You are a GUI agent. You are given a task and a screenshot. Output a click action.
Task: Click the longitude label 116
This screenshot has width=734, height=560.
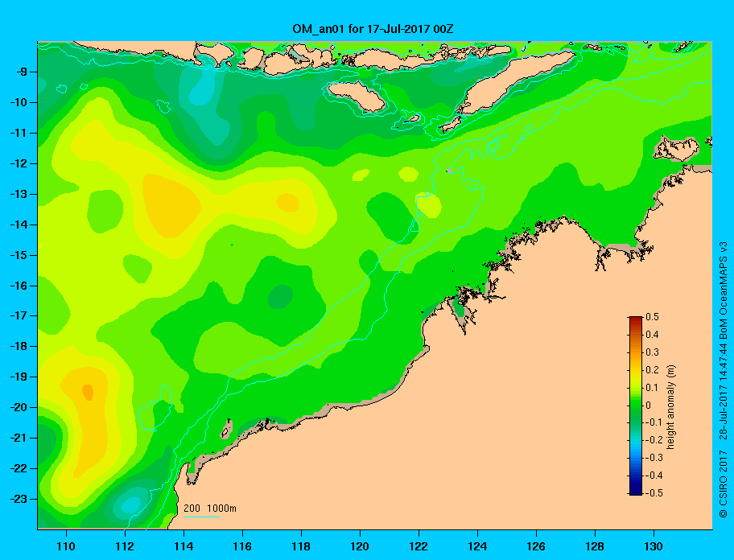coord(242,546)
